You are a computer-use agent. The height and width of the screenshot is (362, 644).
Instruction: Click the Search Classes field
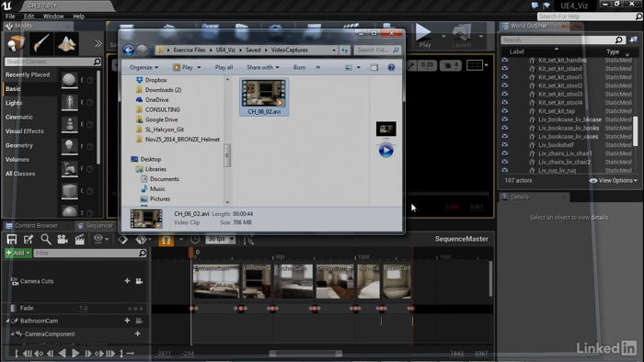point(53,62)
